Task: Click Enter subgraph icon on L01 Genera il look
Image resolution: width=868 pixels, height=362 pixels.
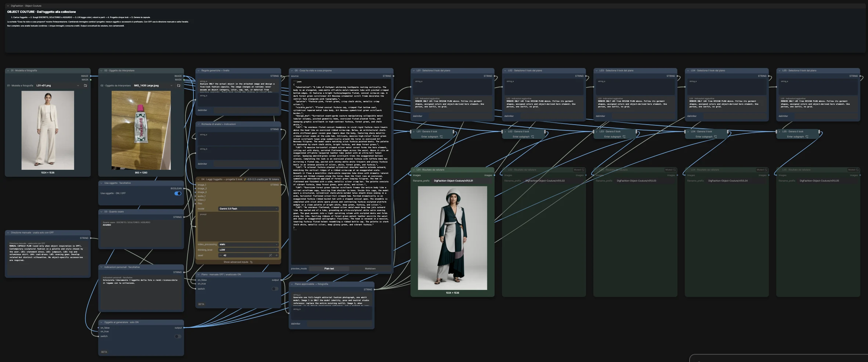Action: click(441, 137)
